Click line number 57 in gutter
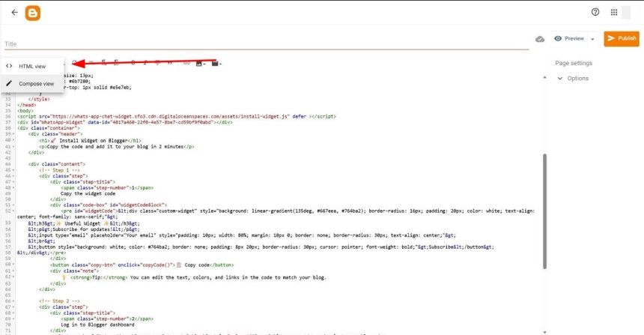Screen dimensions: 644x335 tap(7, 247)
